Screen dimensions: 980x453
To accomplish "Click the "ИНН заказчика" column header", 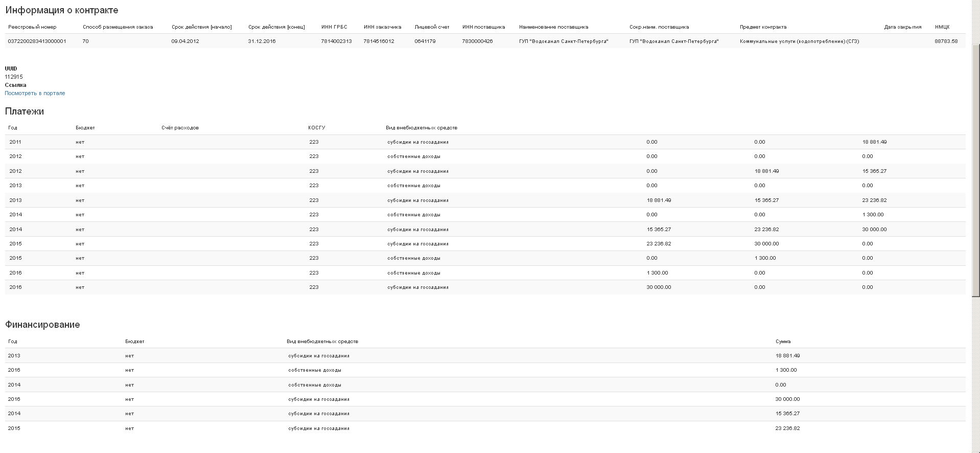I will (x=382, y=27).
